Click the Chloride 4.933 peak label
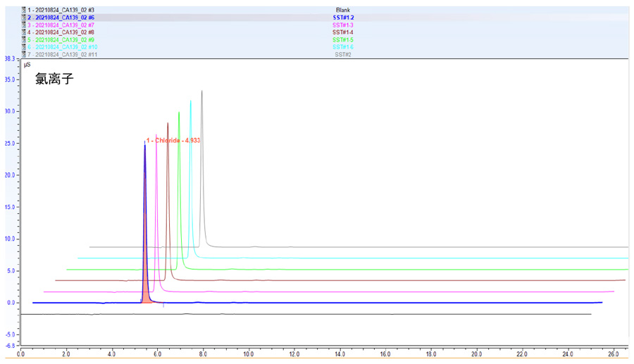The width and height of the screenshot is (634, 364). click(173, 141)
